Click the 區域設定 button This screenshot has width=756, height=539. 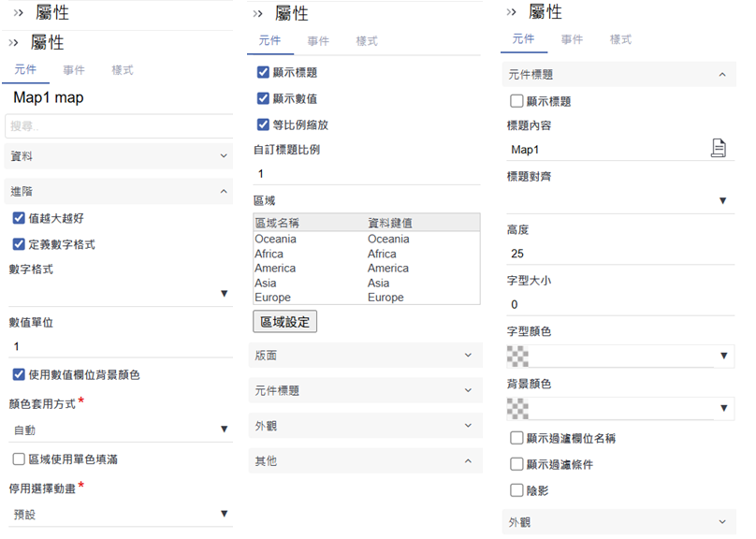(285, 321)
